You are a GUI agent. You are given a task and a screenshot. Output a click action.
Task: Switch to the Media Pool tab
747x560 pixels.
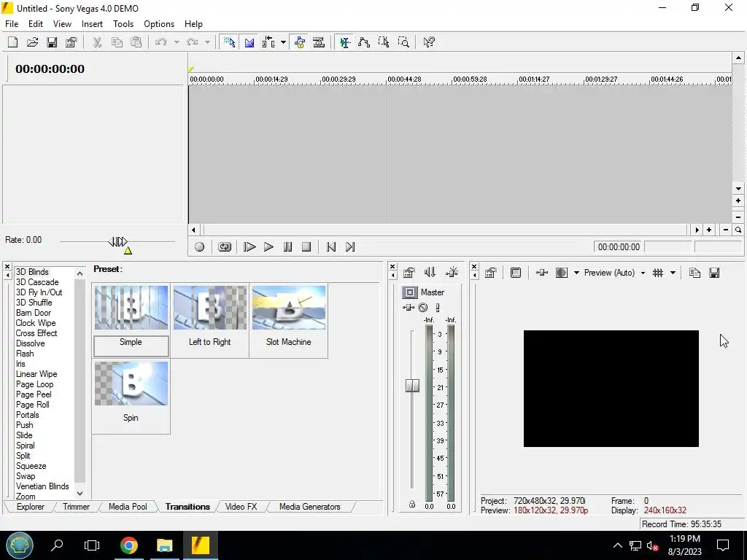pos(128,507)
